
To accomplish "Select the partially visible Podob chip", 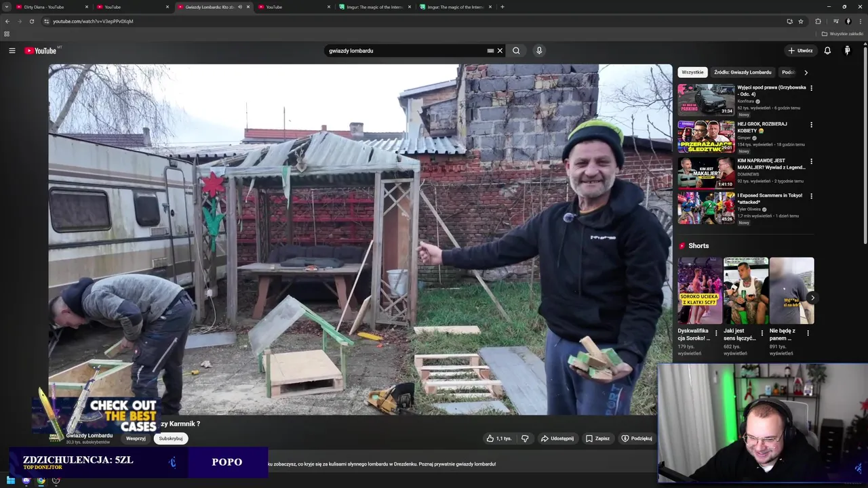I will (788, 73).
